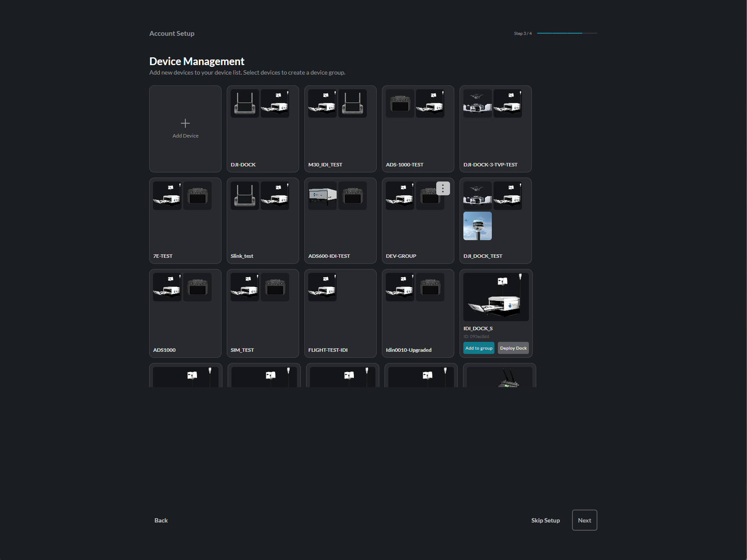Click Deploy Dock on IDI_DOCK_S
This screenshot has width=747, height=560.
click(513, 348)
